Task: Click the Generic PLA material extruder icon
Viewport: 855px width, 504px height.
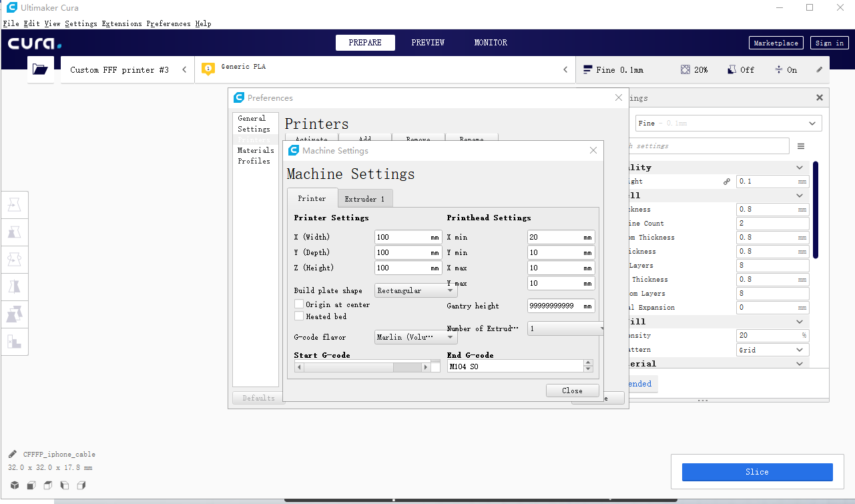Action: point(208,69)
